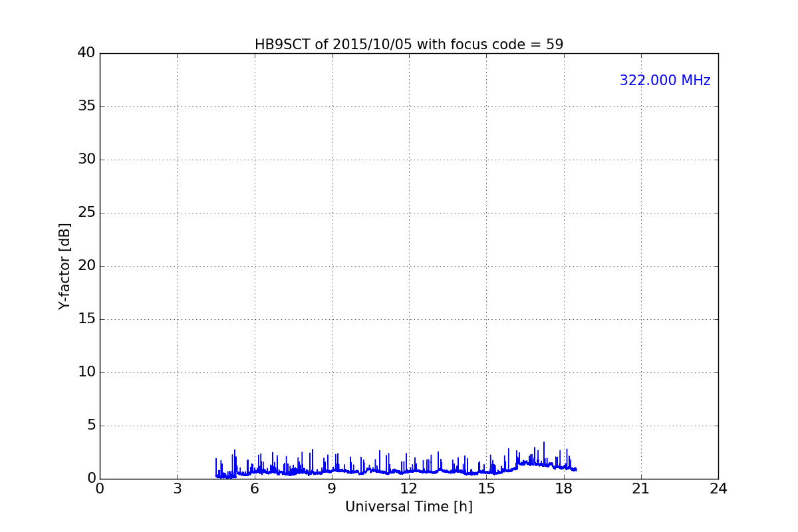The height and width of the screenshot is (532, 798).
Task: Click the plot title 'HB9SCT of 2015/10/05 with focus code = 59'
Action: [x=409, y=45]
